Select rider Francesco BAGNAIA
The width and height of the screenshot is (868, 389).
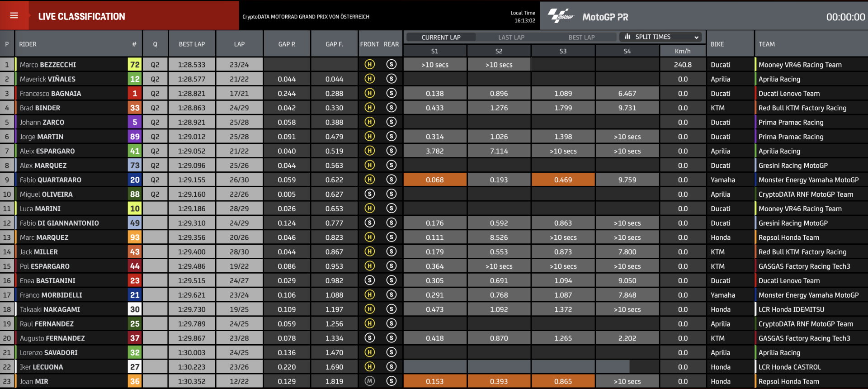click(50, 94)
